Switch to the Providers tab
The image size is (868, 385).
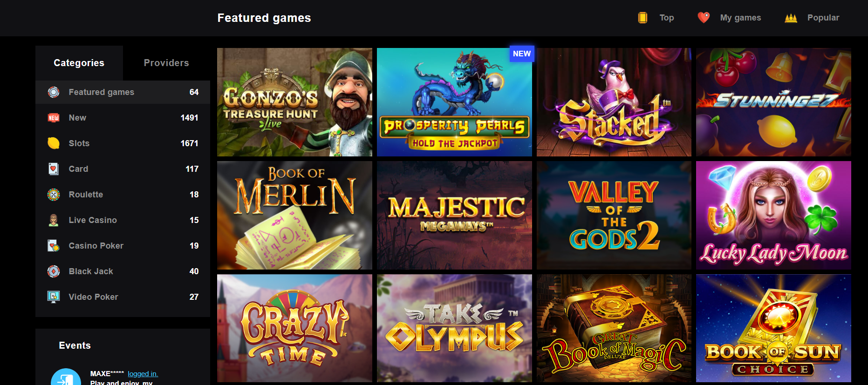point(166,63)
